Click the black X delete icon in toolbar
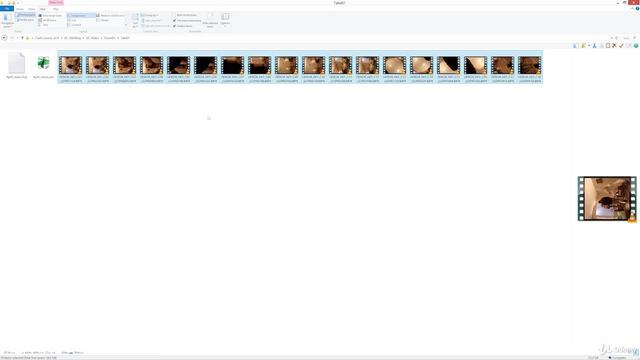 pos(614,46)
